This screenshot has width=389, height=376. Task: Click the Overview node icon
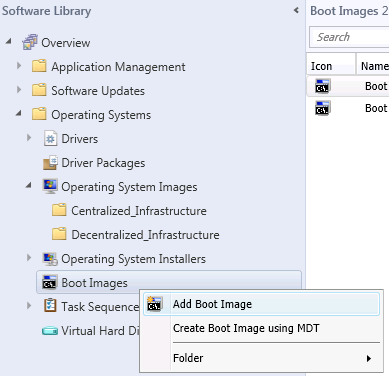30,42
